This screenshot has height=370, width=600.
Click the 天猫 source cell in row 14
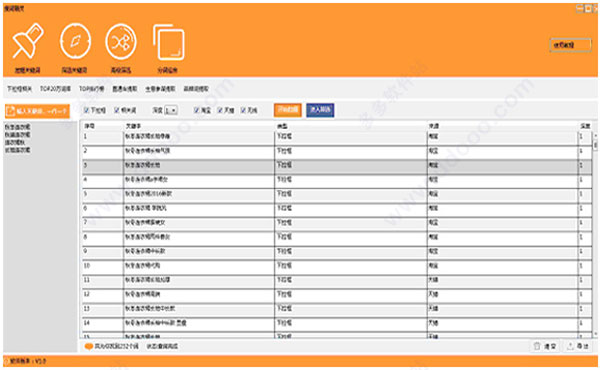pyautogui.click(x=502, y=323)
